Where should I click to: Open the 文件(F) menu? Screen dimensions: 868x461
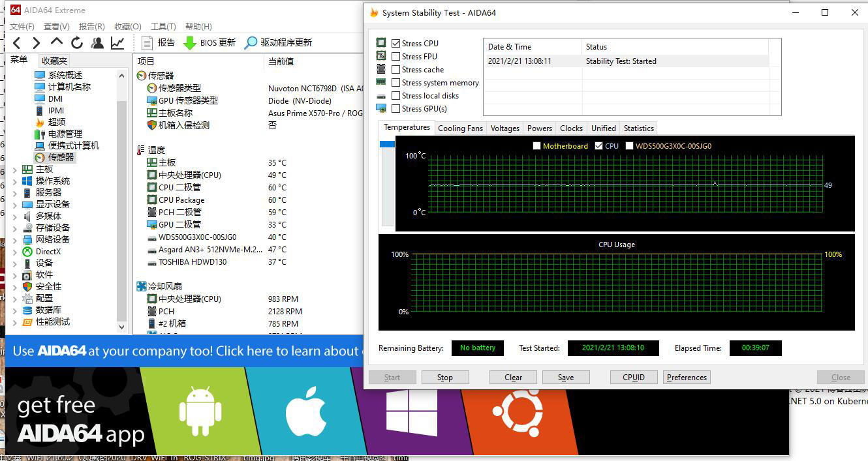pyautogui.click(x=22, y=27)
